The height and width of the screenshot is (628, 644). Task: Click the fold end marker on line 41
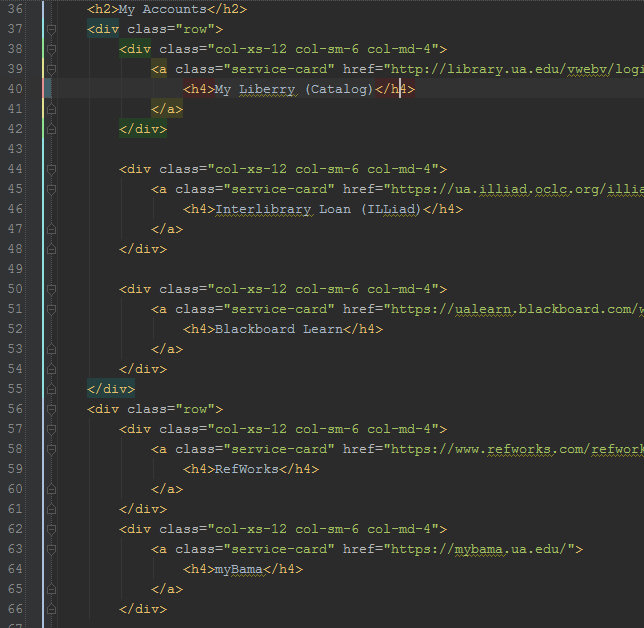pyautogui.click(x=51, y=109)
